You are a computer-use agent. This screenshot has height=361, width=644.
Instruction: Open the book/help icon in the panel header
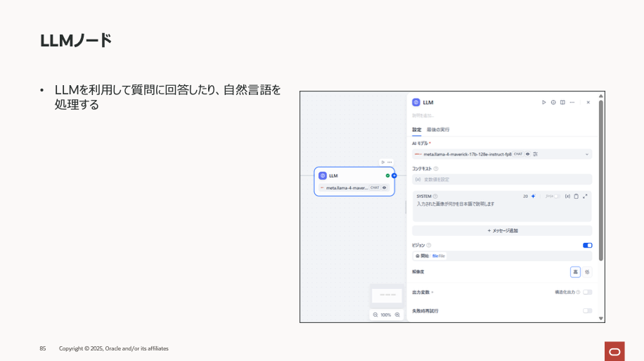click(562, 102)
